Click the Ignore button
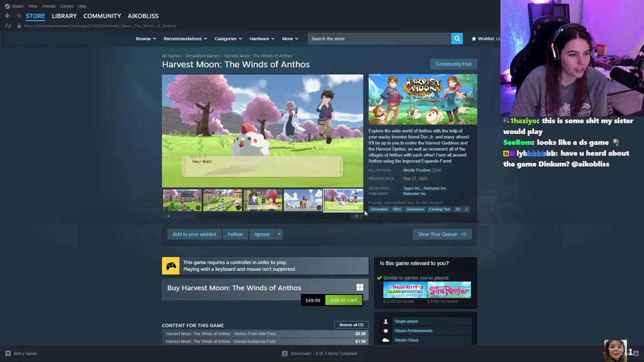This screenshot has width=644, height=362. [x=262, y=234]
